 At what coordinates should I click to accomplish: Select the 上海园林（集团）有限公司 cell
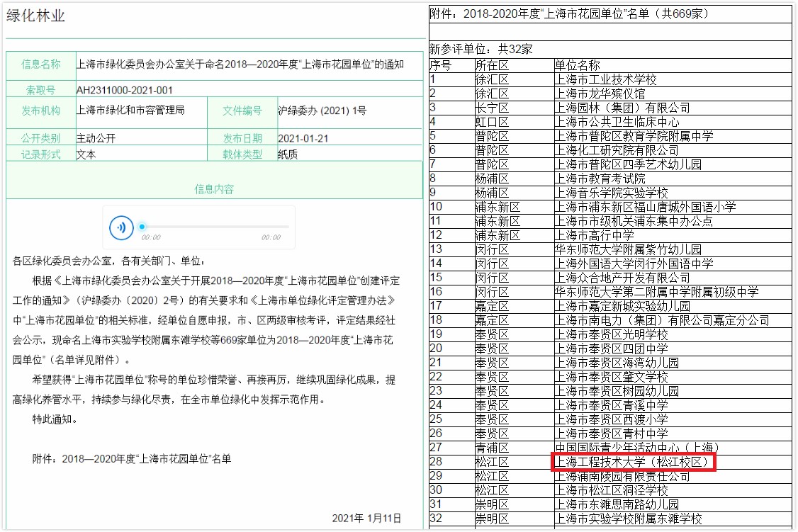click(x=622, y=108)
